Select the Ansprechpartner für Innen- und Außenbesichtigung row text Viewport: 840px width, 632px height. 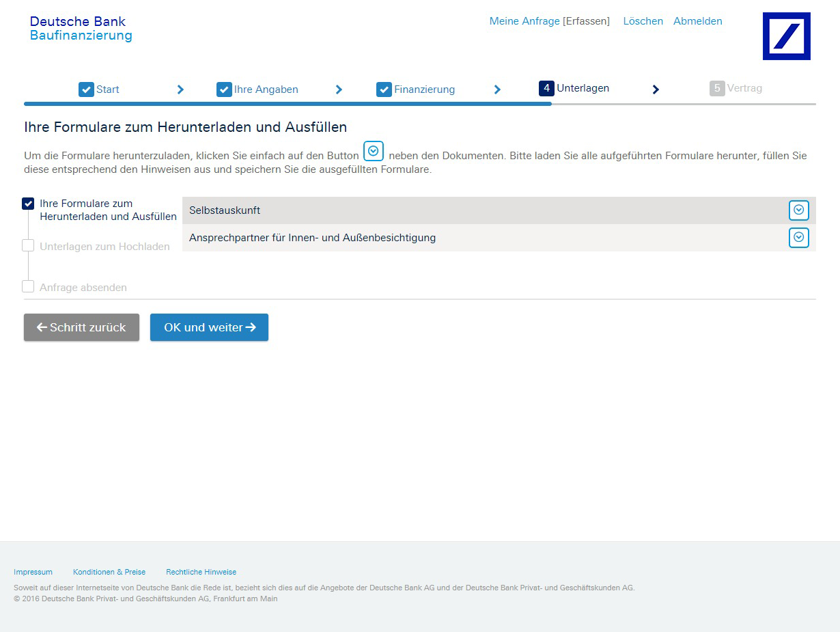click(313, 238)
